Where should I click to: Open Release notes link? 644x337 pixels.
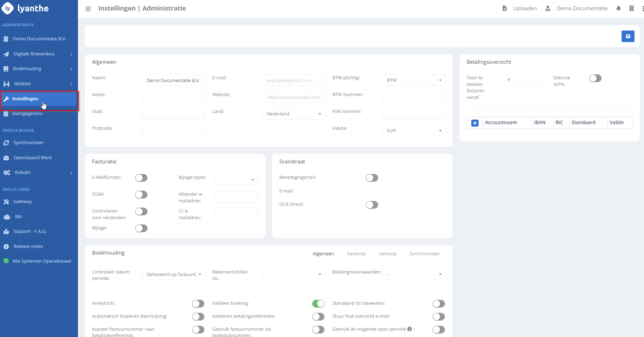pos(28,247)
